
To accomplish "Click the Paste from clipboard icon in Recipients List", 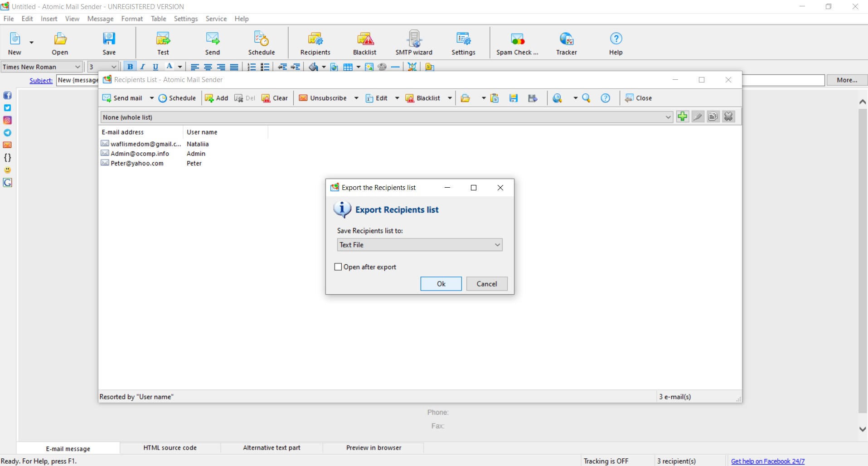I will click(x=495, y=98).
